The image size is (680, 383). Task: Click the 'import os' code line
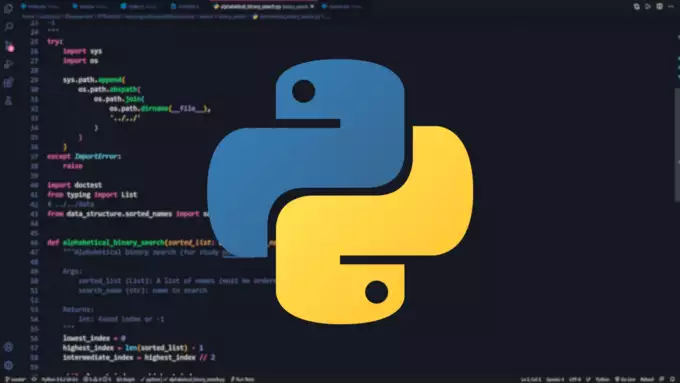[x=81, y=61]
